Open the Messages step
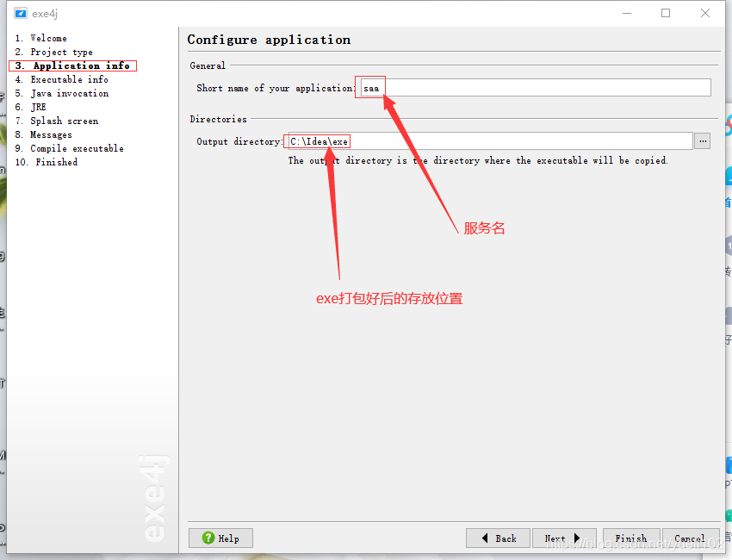The image size is (732, 560). (x=43, y=134)
